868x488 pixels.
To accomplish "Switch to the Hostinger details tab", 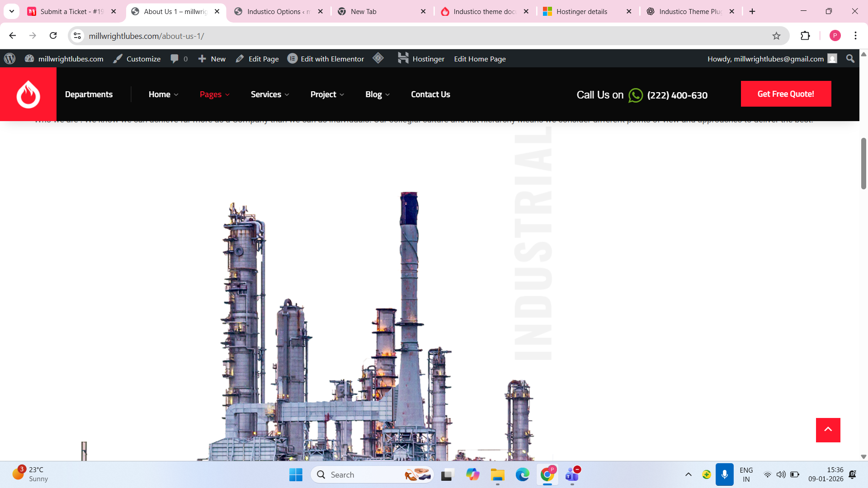I will [x=581, y=12].
